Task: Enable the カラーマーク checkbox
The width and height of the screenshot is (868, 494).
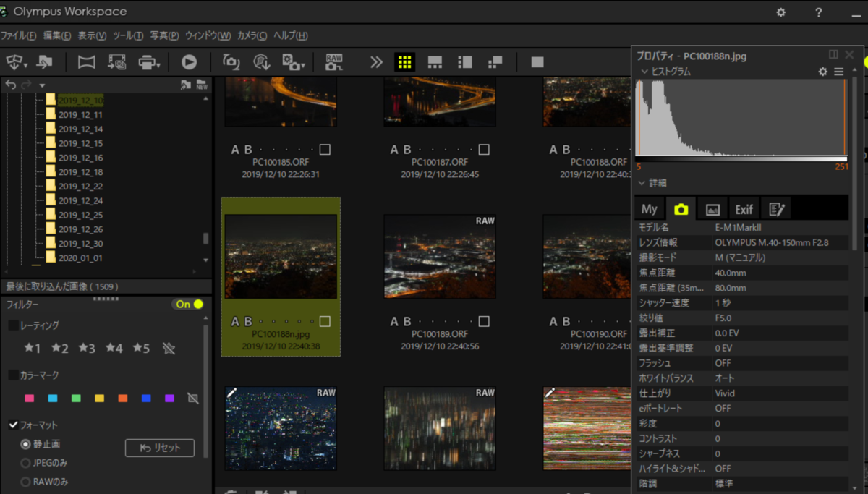Action: click(x=14, y=375)
